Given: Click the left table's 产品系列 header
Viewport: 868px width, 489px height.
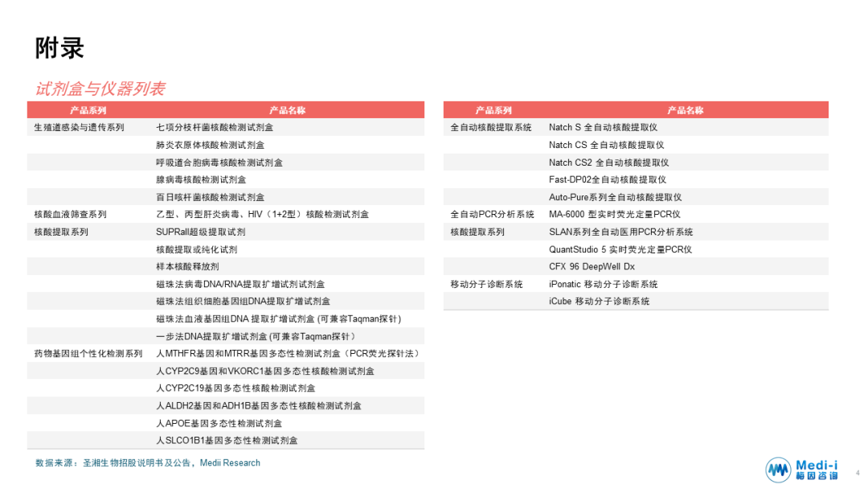Looking at the screenshot, I should pos(88,110).
